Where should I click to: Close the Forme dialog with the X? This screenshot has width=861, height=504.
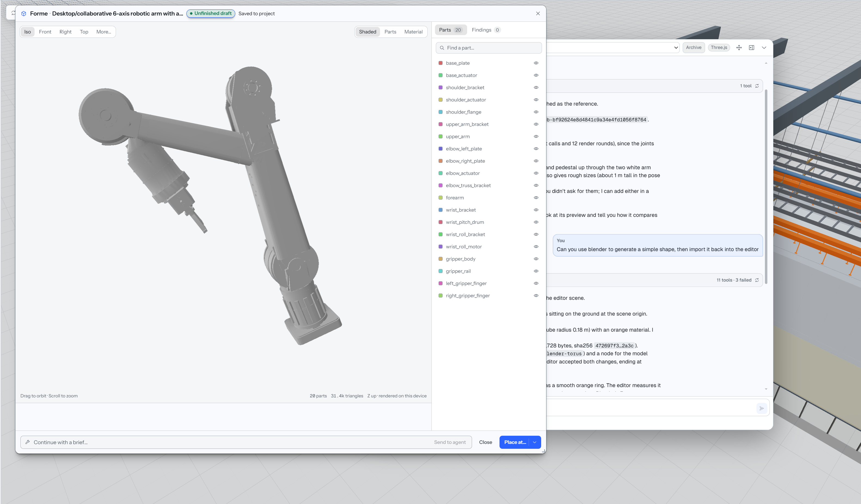538,14
